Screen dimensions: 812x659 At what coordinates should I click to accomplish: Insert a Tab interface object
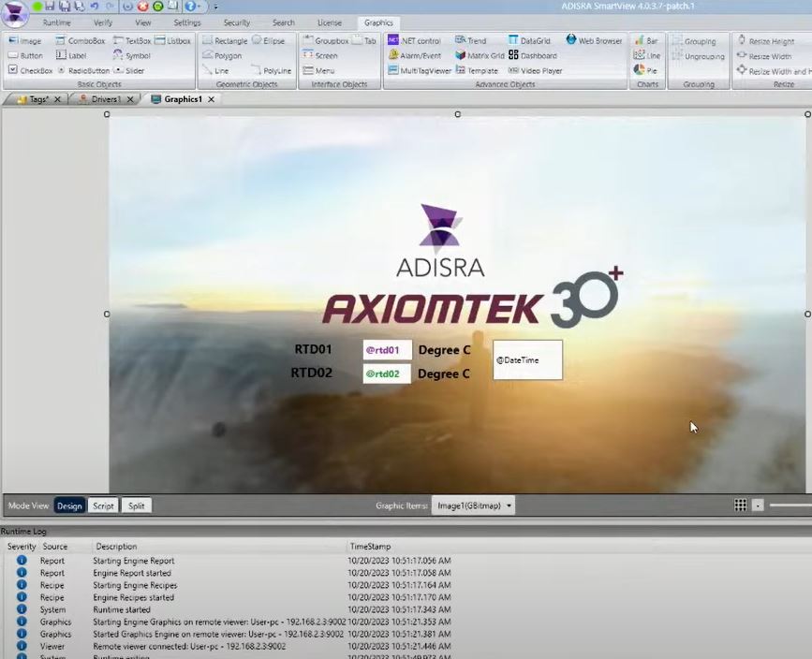[364, 40]
